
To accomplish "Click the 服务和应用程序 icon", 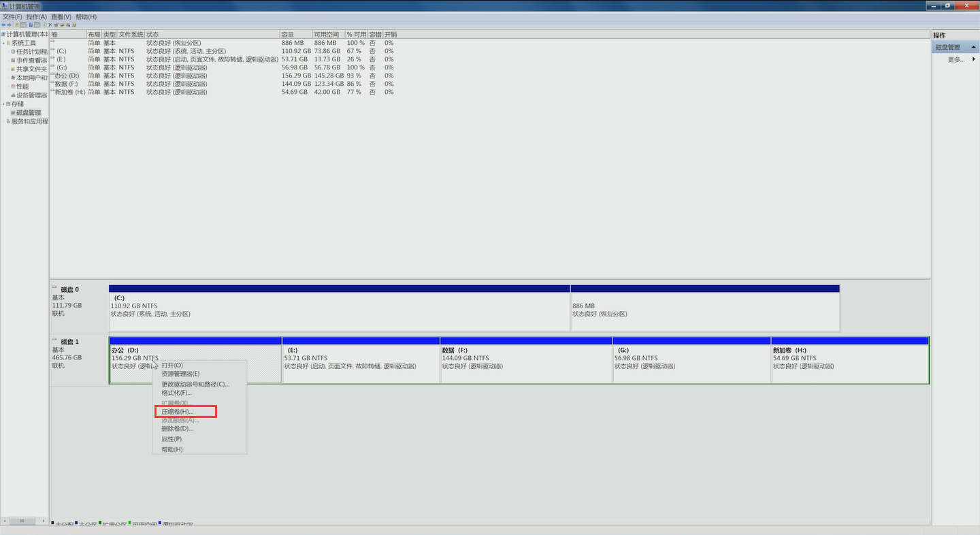I will click(x=8, y=121).
